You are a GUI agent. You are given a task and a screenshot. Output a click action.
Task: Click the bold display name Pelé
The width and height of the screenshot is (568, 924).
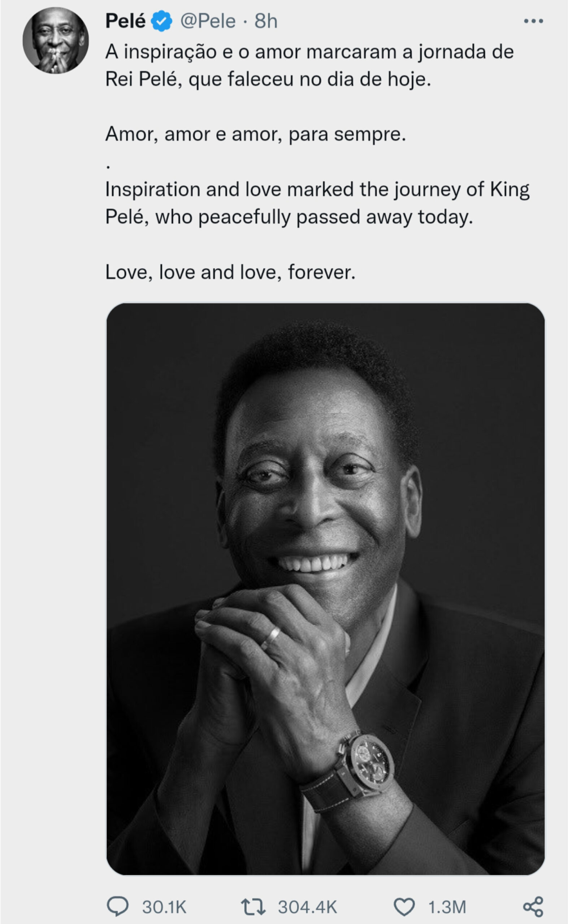[125, 21]
